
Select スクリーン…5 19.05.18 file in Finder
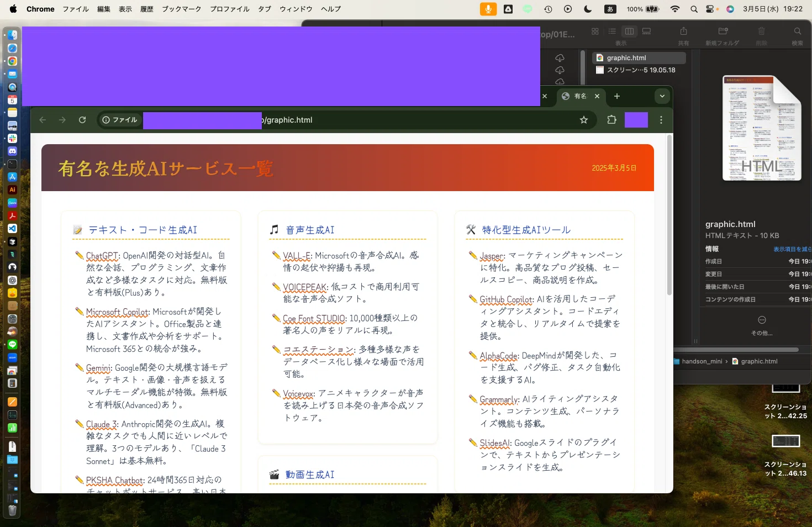(x=639, y=70)
